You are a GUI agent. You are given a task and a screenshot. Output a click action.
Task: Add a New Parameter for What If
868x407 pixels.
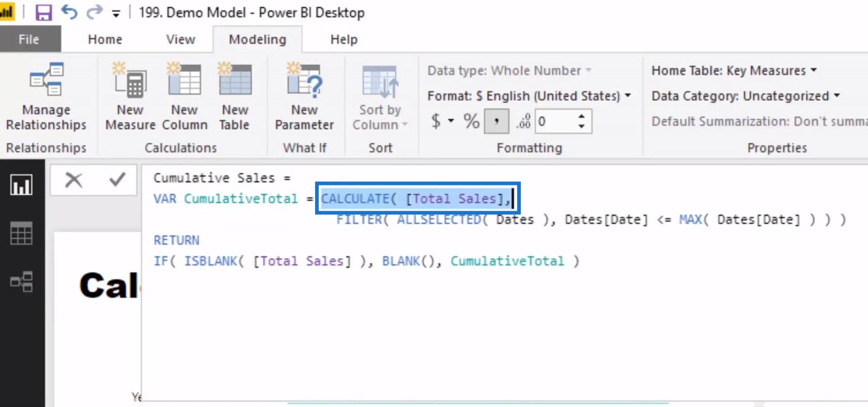(x=304, y=97)
